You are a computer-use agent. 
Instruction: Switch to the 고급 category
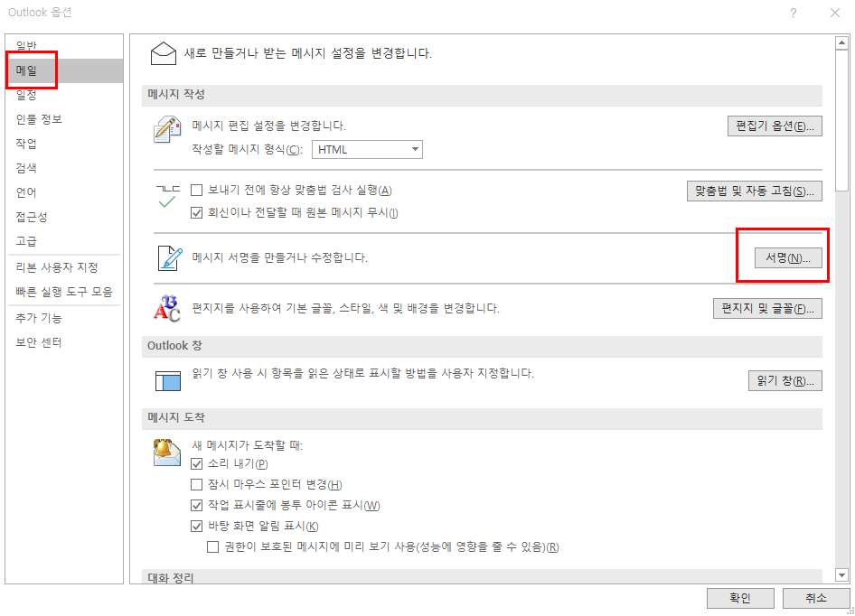(x=64, y=241)
